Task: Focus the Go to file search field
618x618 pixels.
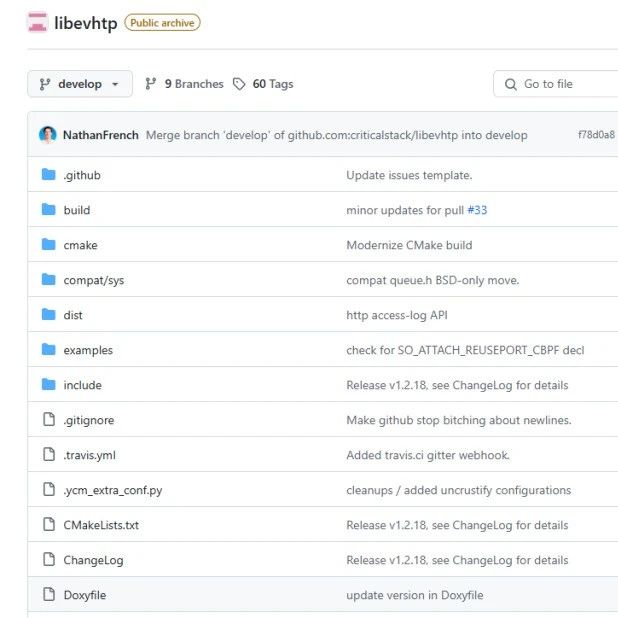Action: (x=555, y=84)
